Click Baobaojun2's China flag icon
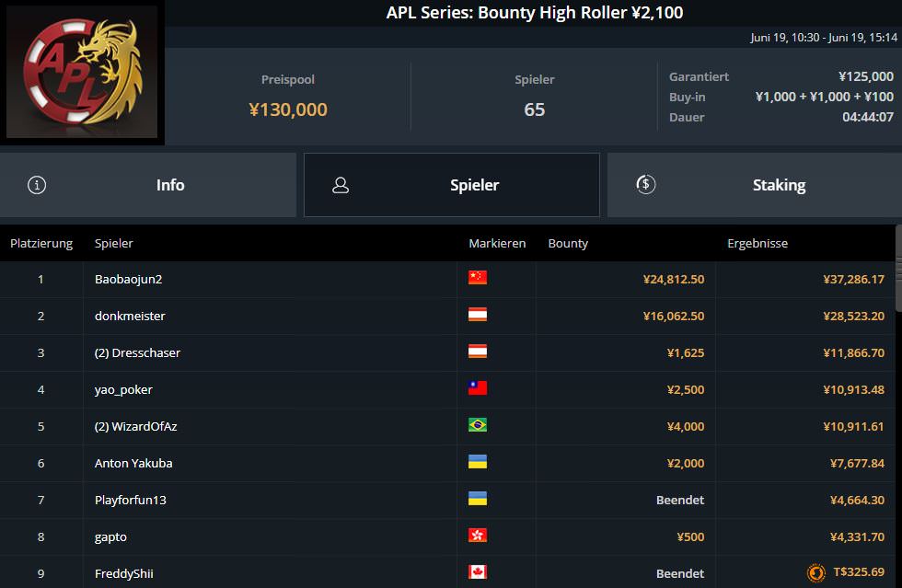Viewport: 902px width, 588px height. [478, 278]
